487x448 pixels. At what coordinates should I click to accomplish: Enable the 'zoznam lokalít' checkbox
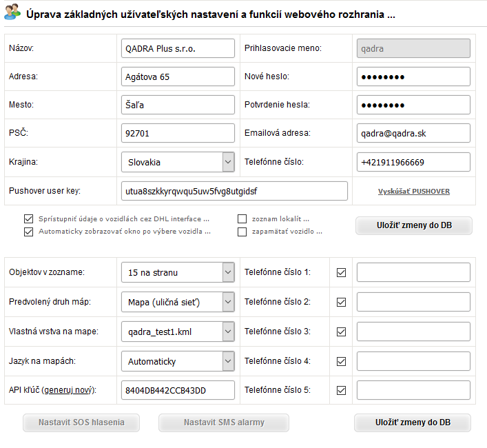tap(242, 219)
